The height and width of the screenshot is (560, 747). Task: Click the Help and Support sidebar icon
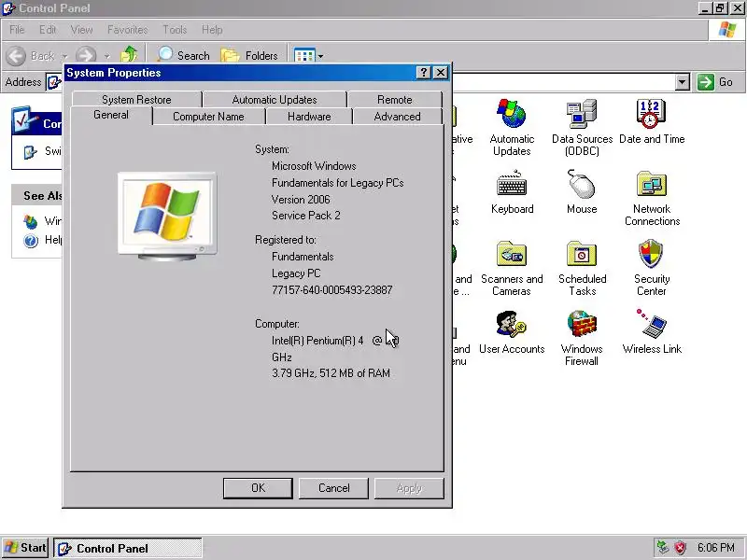(31, 241)
